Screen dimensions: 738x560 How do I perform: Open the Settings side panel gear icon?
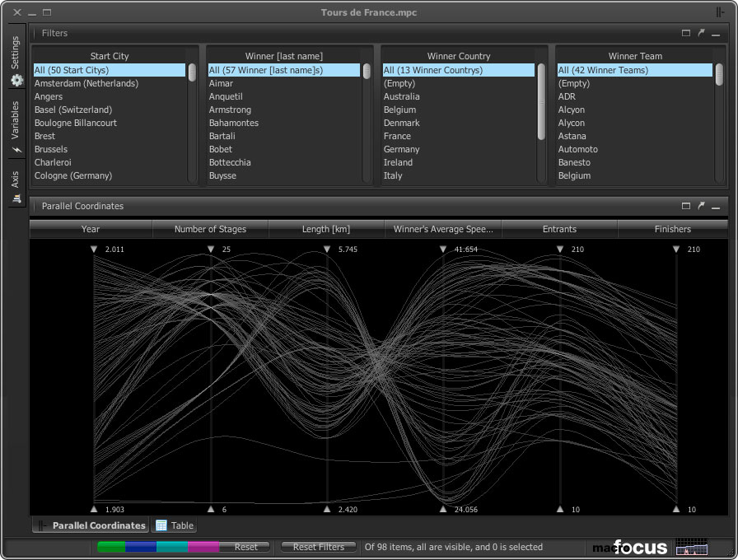click(x=16, y=80)
